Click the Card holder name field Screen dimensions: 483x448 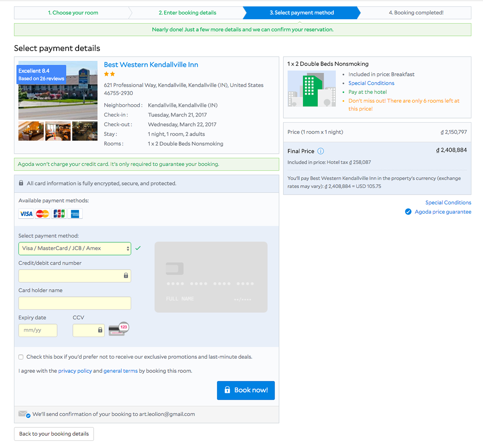coord(75,303)
